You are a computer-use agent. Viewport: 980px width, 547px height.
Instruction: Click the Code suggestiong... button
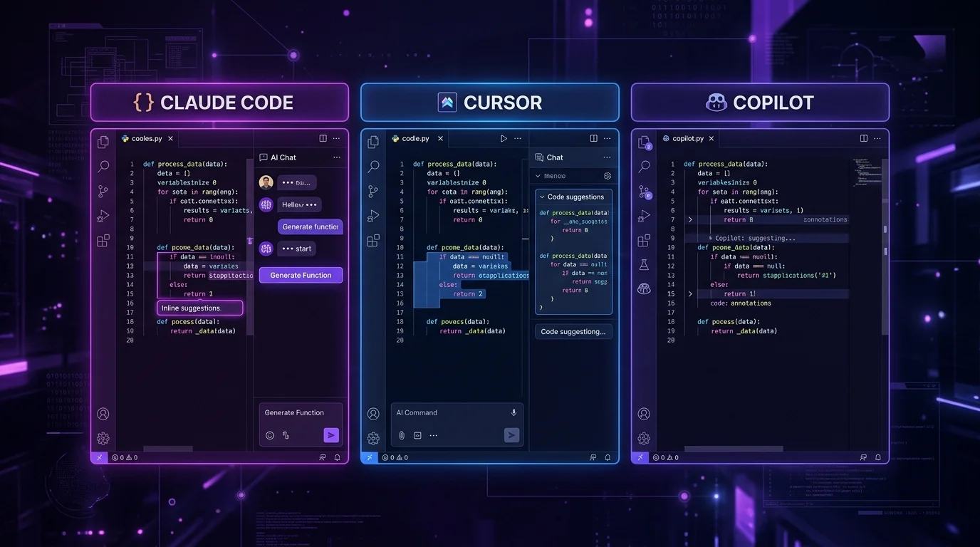tap(573, 331)
